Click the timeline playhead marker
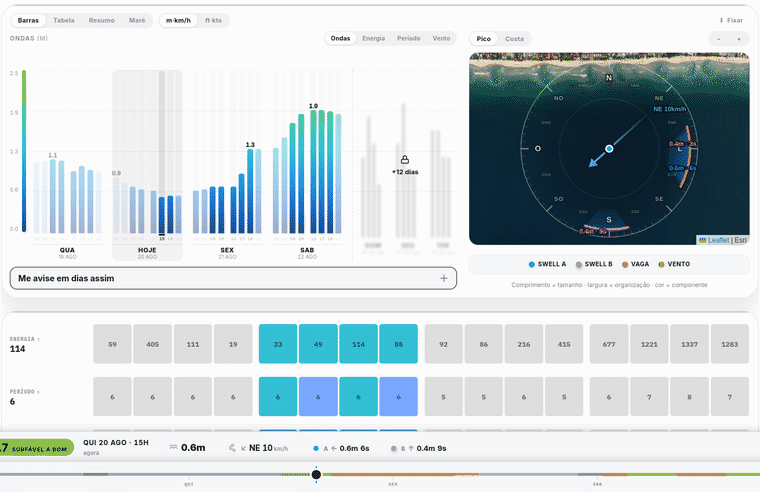760x492 pixels. point(316,474)
